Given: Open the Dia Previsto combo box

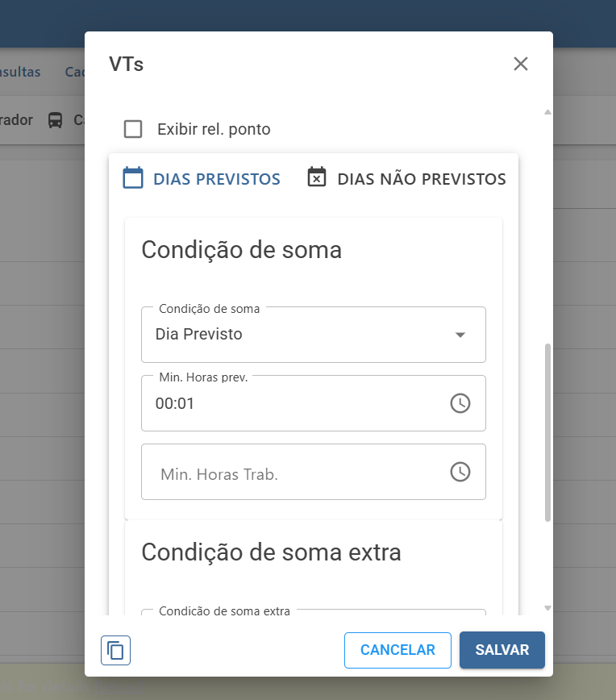Looking at the screenshot, I should pos(314,335).
